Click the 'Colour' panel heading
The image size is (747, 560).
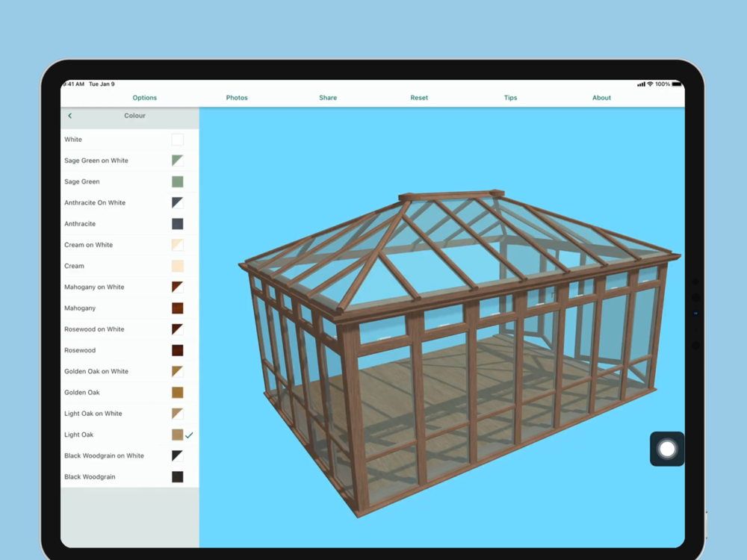pyautogui.click(x=134, y=116)
